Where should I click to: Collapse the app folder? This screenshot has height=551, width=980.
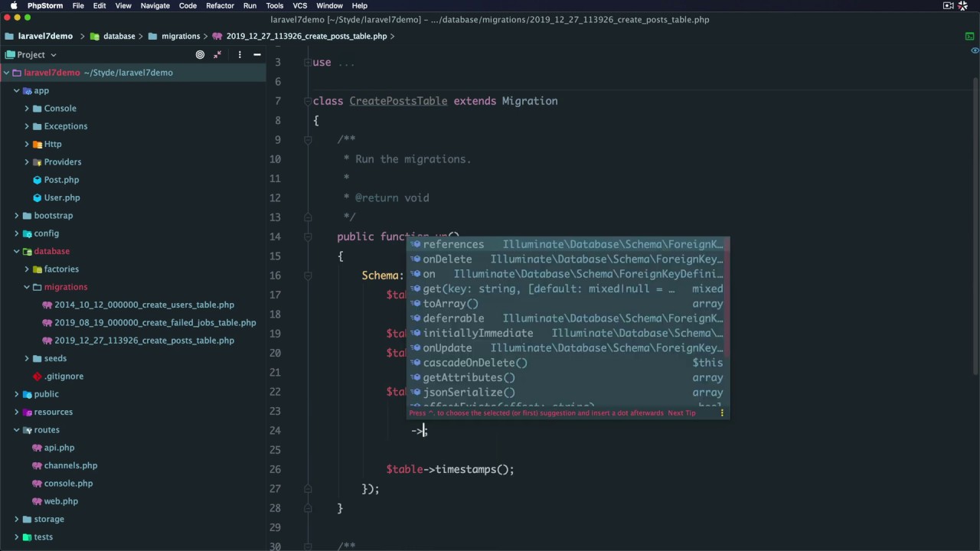click(x=16, y=90)
